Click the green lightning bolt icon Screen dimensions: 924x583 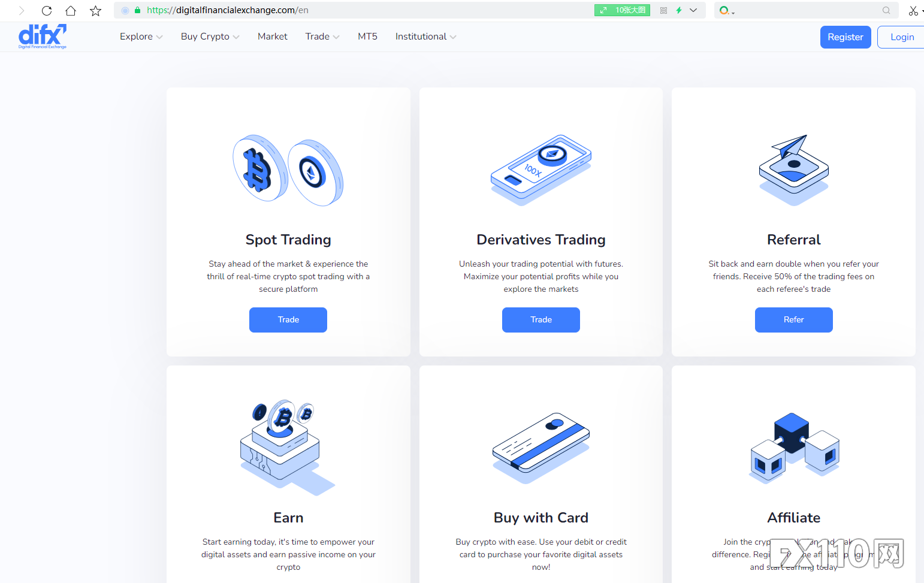(679, 10)
